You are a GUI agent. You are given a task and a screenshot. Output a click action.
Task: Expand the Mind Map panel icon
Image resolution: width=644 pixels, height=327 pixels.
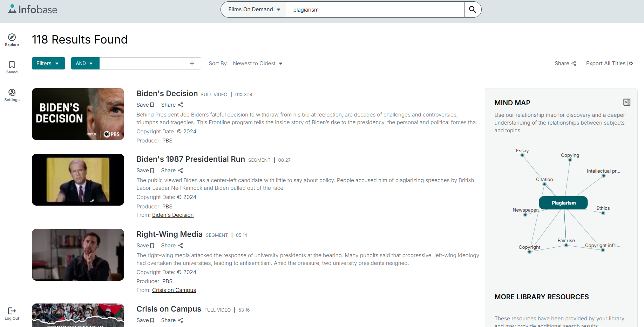pos(627,102)
